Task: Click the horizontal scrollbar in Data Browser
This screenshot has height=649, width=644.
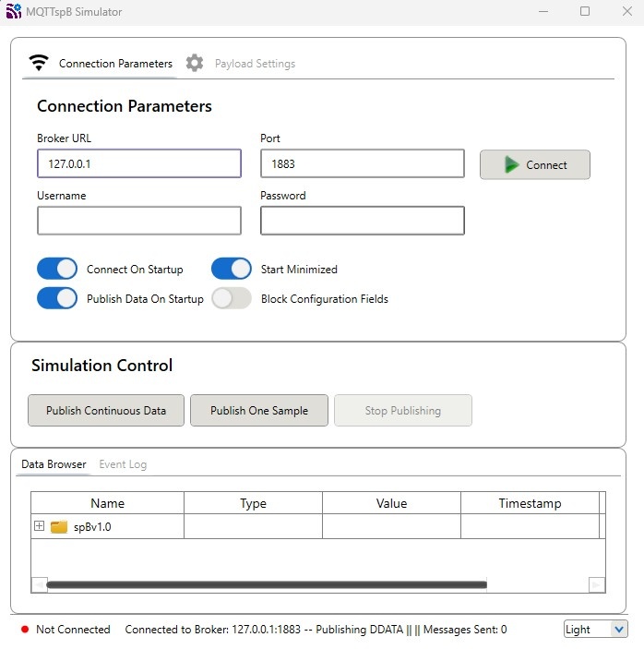Action: 266,584
